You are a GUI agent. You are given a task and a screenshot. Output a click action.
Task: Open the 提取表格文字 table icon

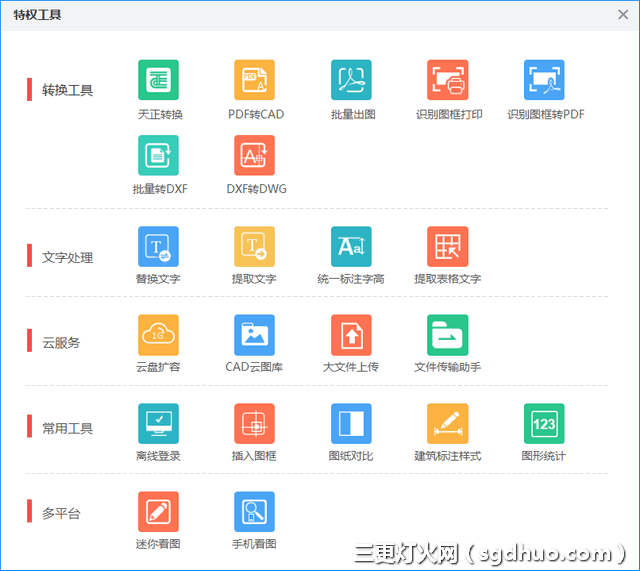click(447, 247)
